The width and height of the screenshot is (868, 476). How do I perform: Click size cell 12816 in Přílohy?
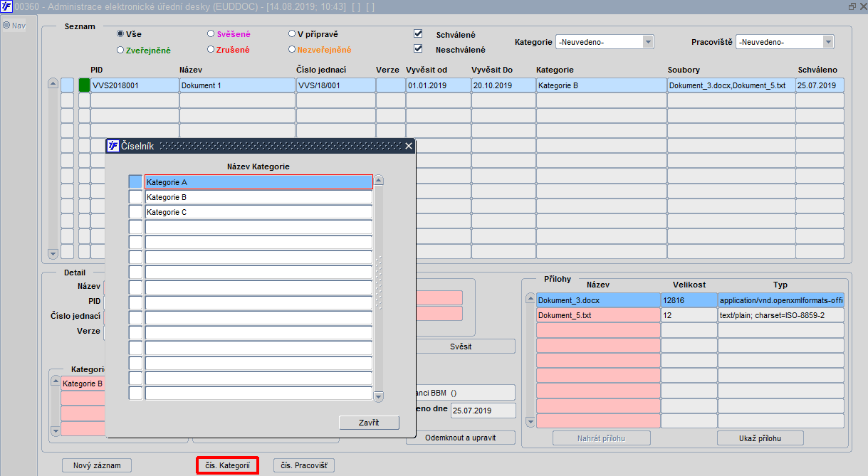[689, 300]
